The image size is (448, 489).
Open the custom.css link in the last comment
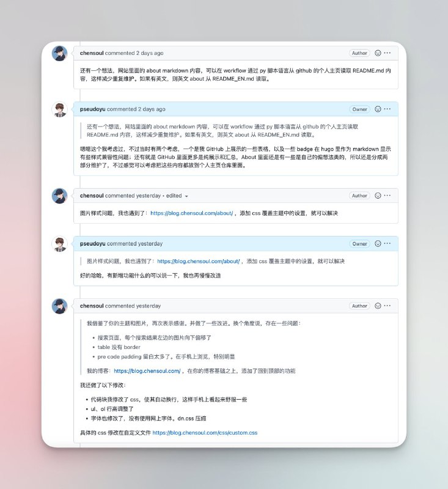[205, 433]
